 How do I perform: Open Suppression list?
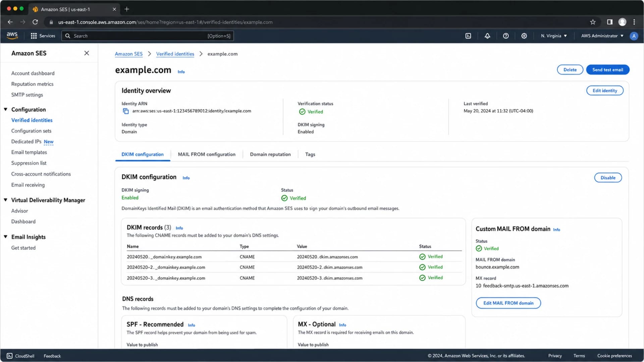[29, 163]
